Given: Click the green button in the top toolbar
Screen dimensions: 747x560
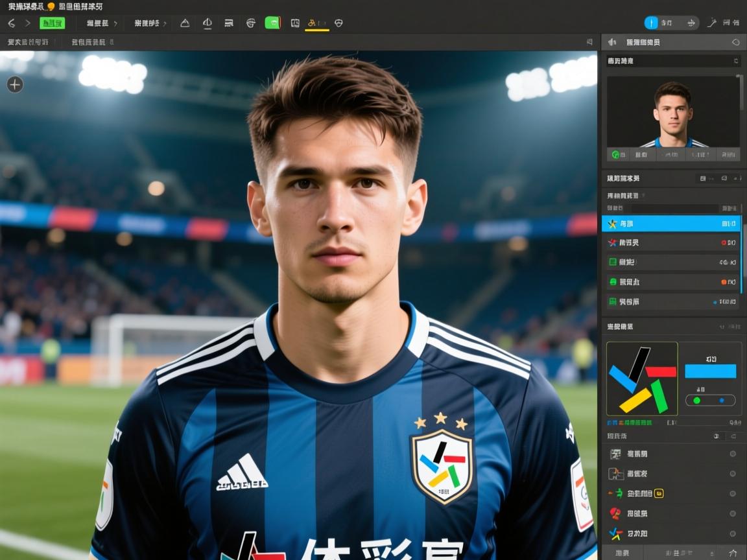Looking at the screenshot, I should 52,23.
